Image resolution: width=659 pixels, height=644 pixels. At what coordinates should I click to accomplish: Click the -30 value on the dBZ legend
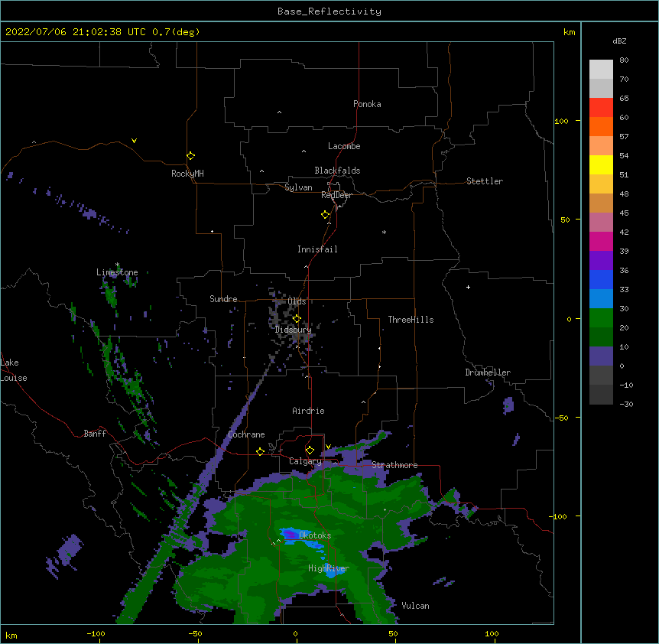(626, 404)
